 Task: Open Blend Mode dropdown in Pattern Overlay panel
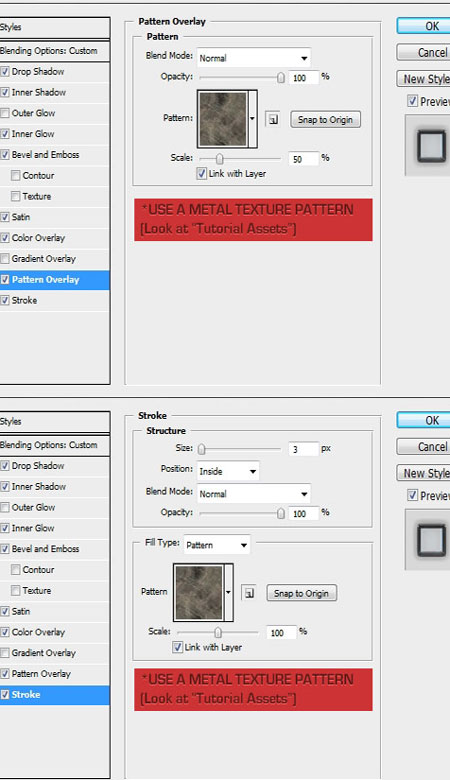point(254,58)
